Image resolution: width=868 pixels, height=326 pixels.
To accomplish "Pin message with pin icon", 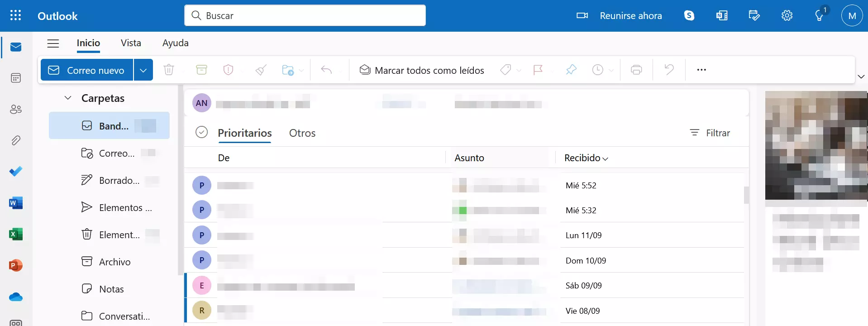I will 571,70.
